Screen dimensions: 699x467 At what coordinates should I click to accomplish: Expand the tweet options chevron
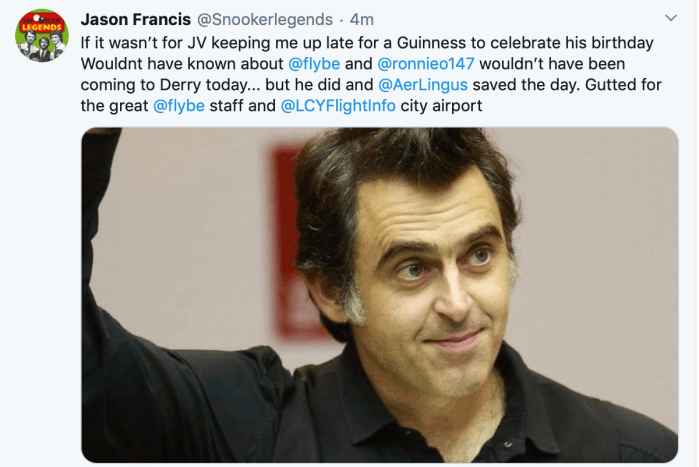(x=671, y=18)
